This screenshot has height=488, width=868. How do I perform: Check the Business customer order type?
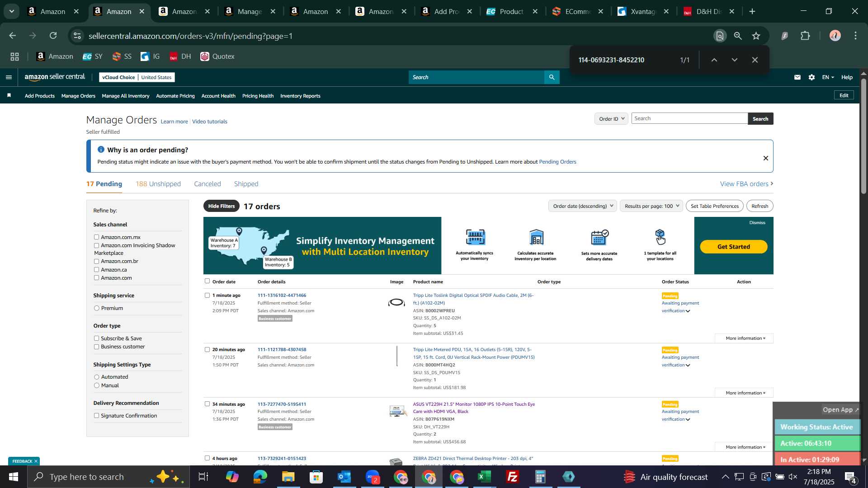tap(96, 347)
